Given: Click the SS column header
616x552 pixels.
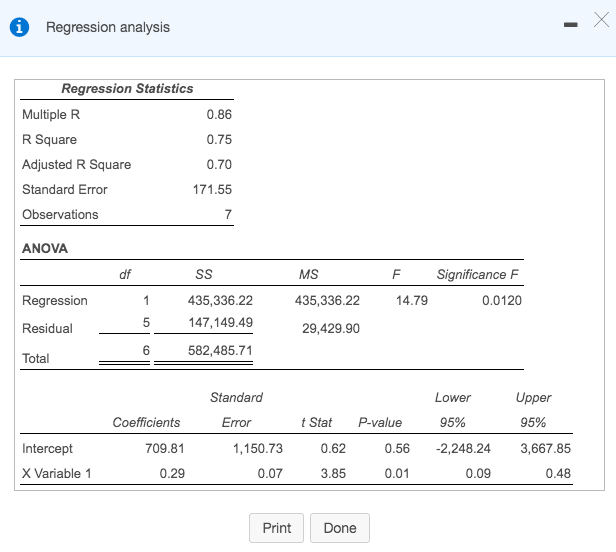Looking at the screenshot, I should coord(204,274).
